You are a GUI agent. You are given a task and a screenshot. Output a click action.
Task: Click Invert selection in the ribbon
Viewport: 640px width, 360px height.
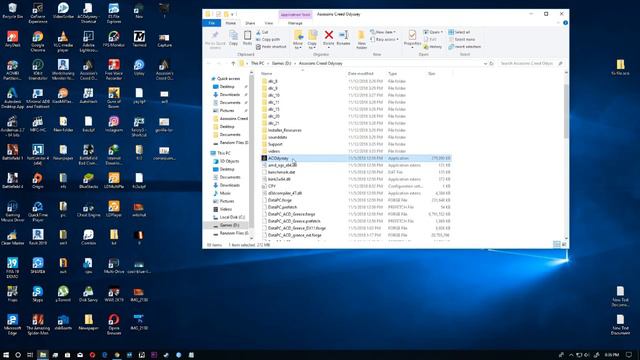tap(464, 47)
